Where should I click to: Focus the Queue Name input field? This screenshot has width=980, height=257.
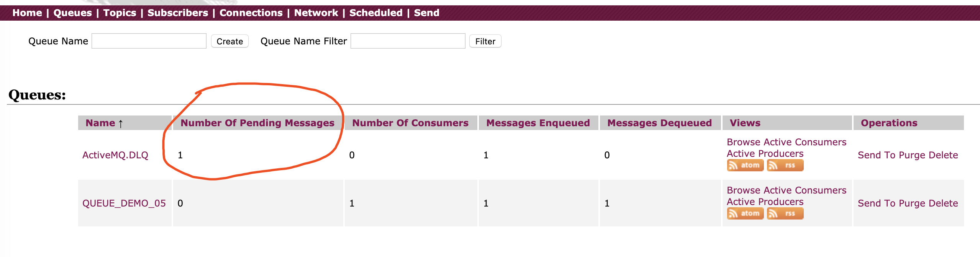[x=149, y=41]
